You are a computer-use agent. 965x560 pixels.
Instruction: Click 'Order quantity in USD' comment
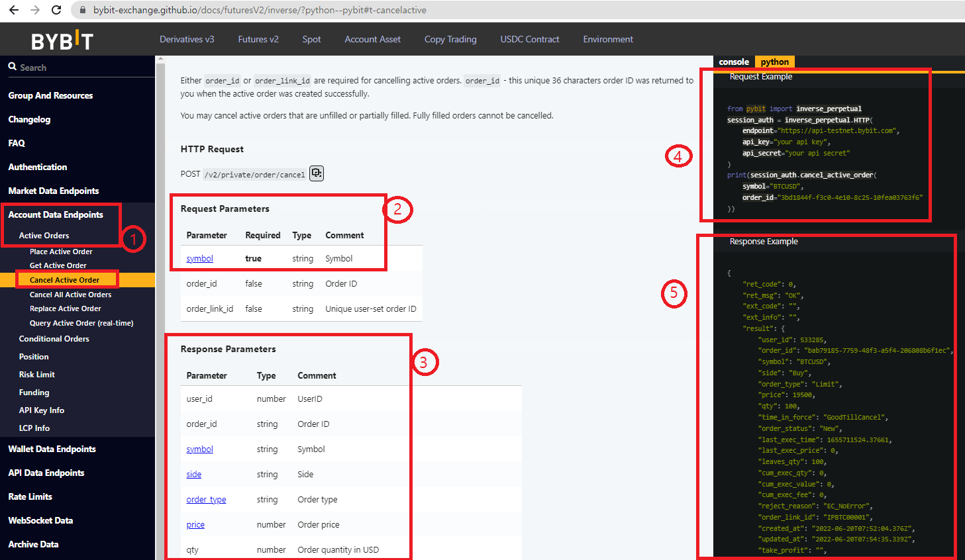tap(338, 550)
